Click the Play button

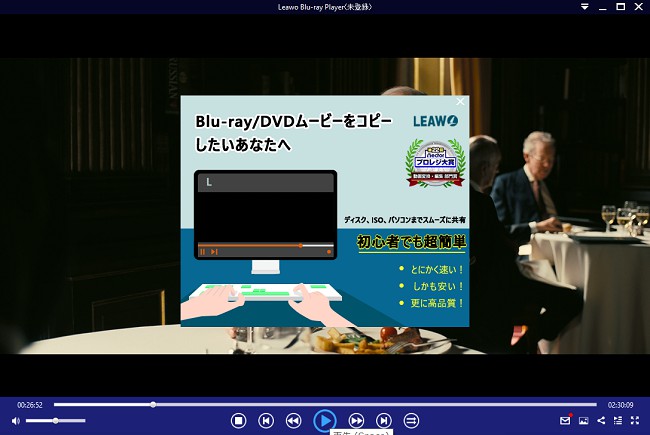coord(325,421)
